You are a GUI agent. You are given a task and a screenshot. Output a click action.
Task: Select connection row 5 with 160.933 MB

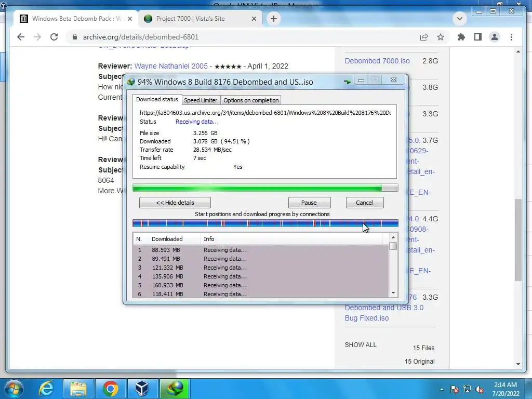click(x=261, y=285)
